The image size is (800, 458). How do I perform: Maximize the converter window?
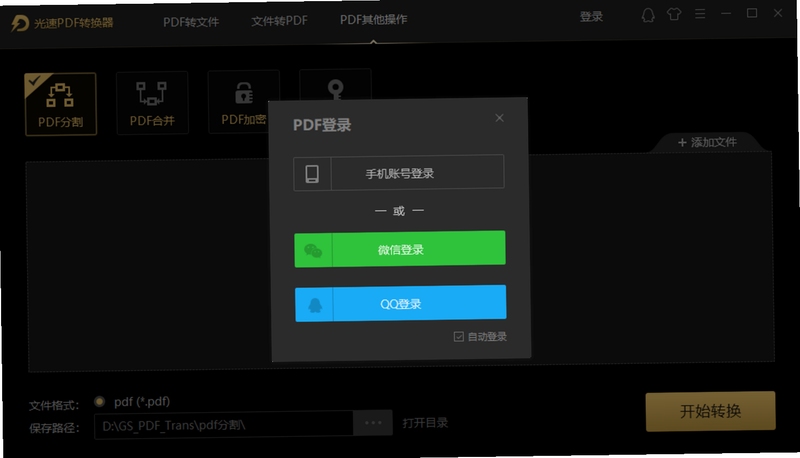pos(752,13)
